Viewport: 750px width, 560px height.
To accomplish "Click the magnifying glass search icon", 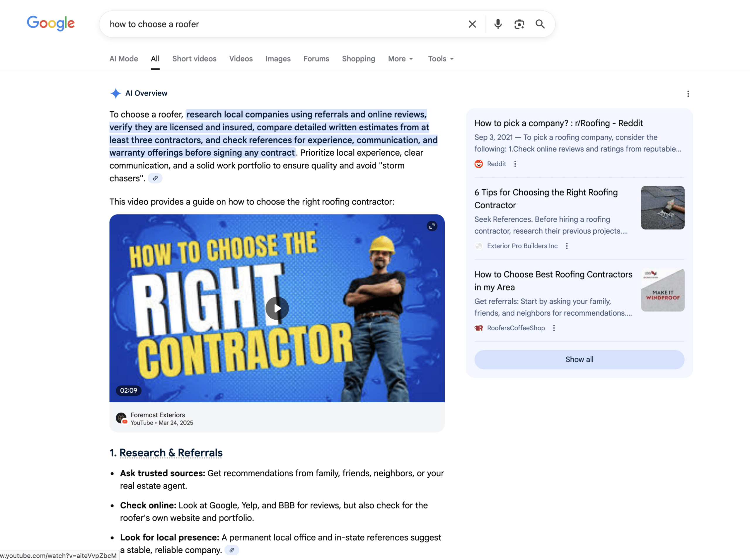I will [x=540, y=24].
